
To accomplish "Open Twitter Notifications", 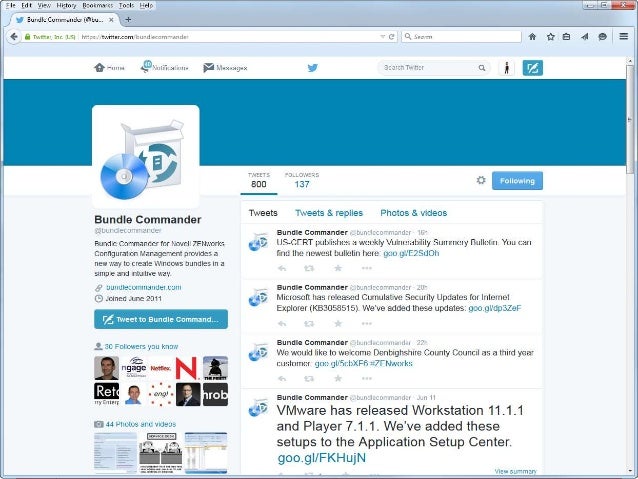I will click(164, 67).
